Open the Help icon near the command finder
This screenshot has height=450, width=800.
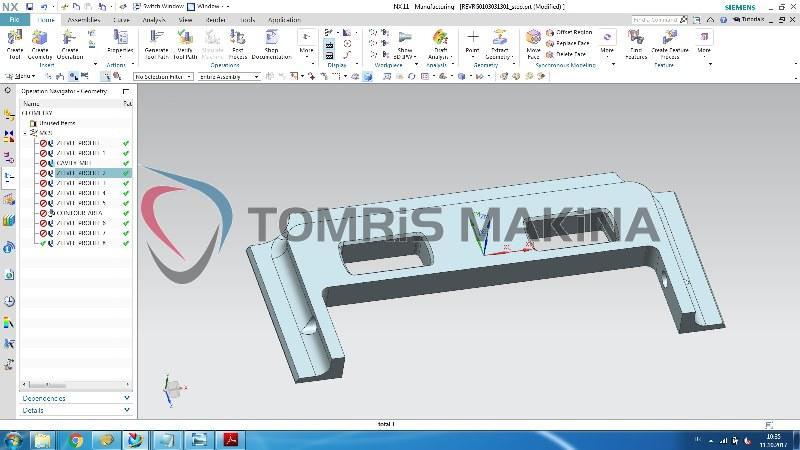click(723, 20)
